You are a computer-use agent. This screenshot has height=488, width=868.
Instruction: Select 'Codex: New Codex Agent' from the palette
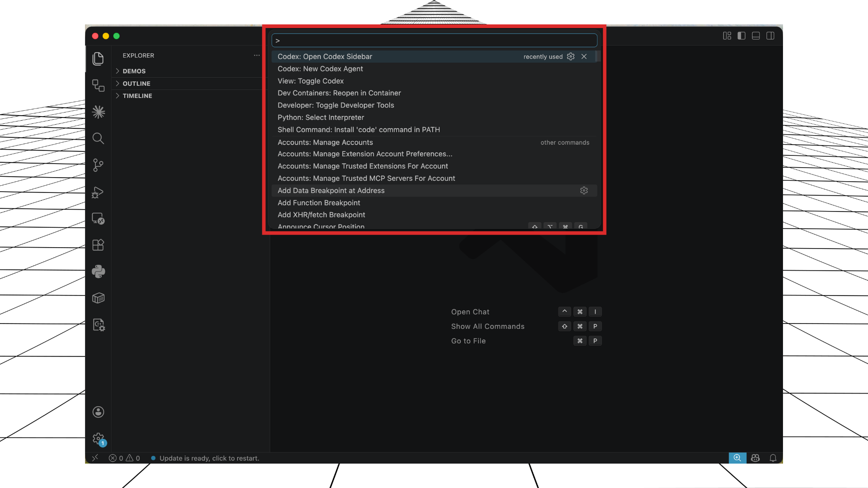click(x=320, y=69)
